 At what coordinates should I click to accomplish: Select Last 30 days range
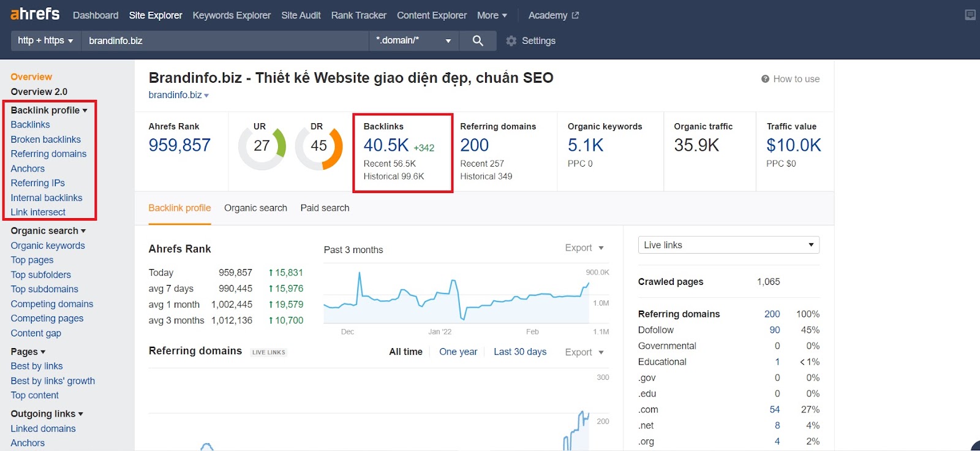(520, 352)
